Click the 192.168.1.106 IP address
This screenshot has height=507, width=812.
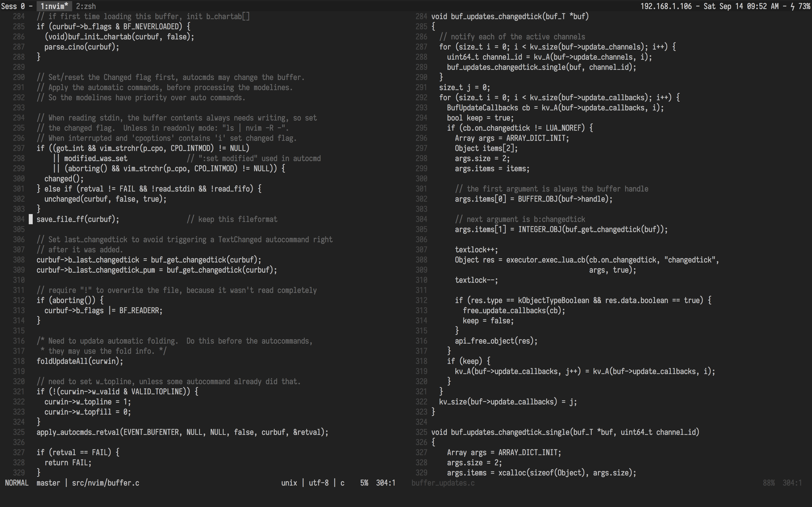tap(666, 6)
